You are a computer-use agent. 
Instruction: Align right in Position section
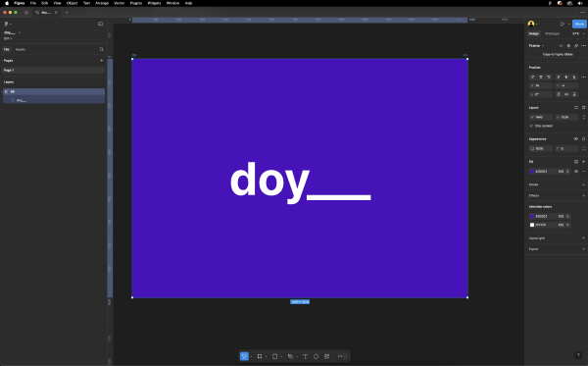pyautogui.click(x=548, y=77)
